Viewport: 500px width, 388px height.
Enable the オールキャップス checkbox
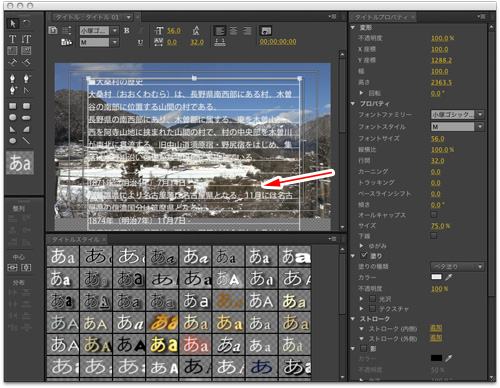(433, 214)
